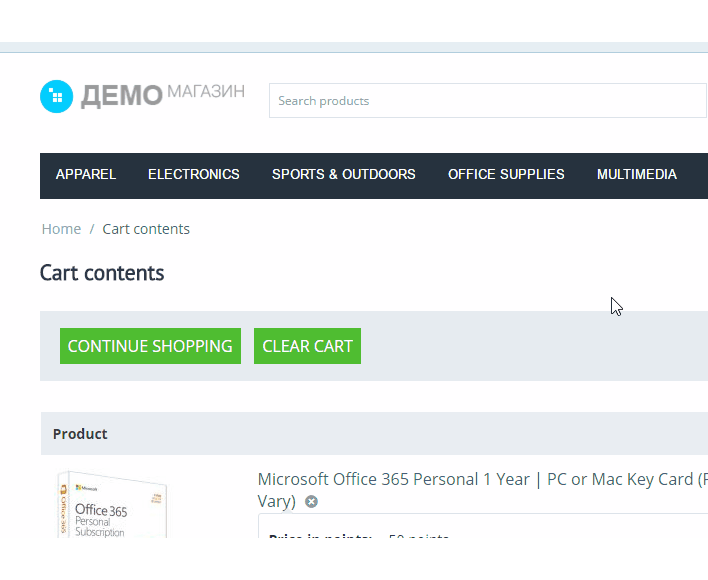Click the Cart contents page heading
This screenshot has height=580, width=708.
coord(102,273)
